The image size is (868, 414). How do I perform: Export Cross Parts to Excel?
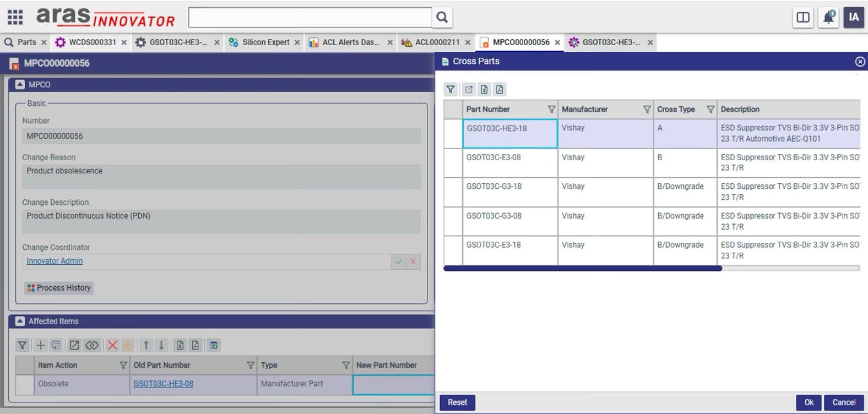tap(484, 89)
